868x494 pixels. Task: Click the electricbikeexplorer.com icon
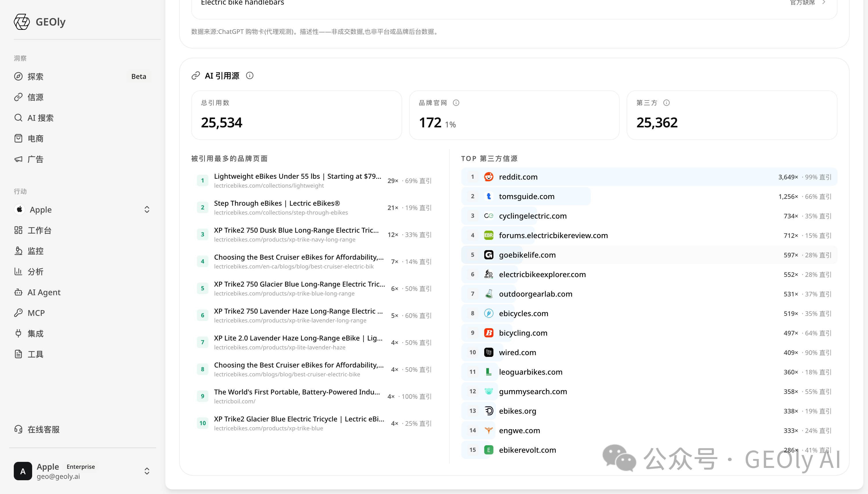(x=489, y=274)
